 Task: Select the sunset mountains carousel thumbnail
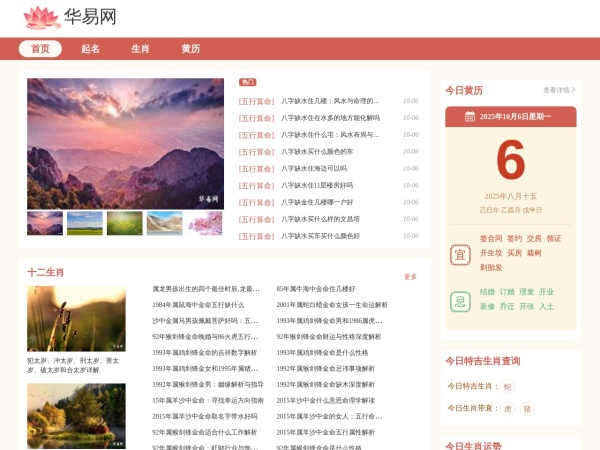pos(45,223)
